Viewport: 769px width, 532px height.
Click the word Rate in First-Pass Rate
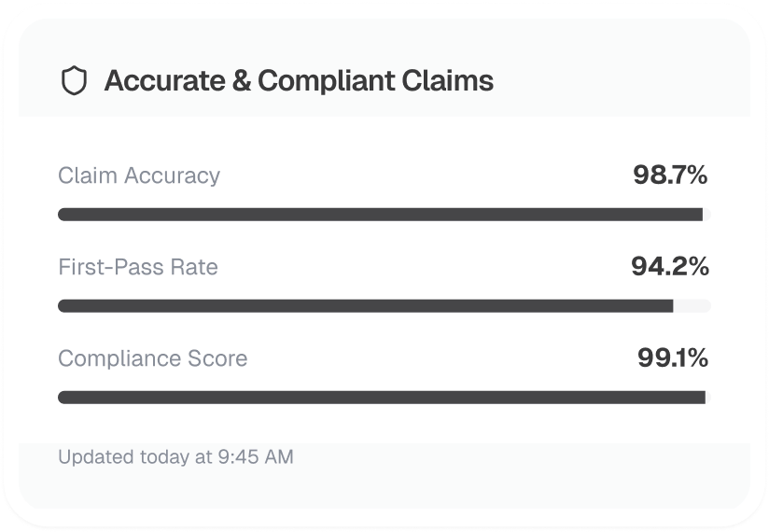pyautogui.click(x=196, y=267)
